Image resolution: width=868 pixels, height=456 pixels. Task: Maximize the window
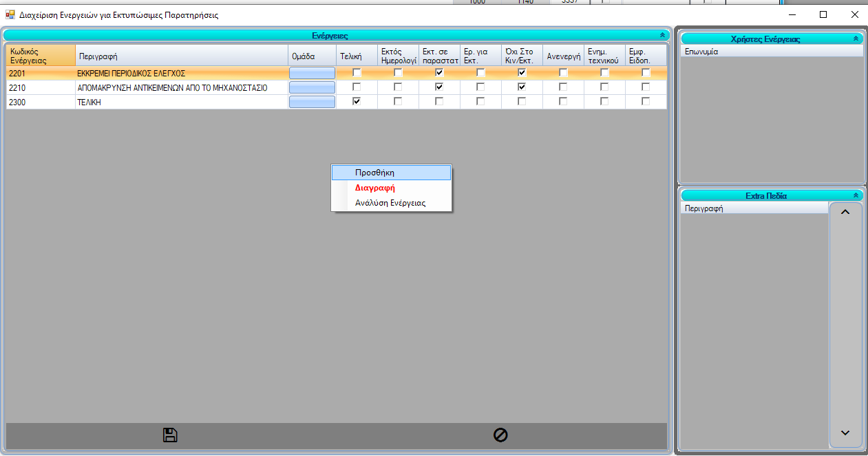point(823,14)
